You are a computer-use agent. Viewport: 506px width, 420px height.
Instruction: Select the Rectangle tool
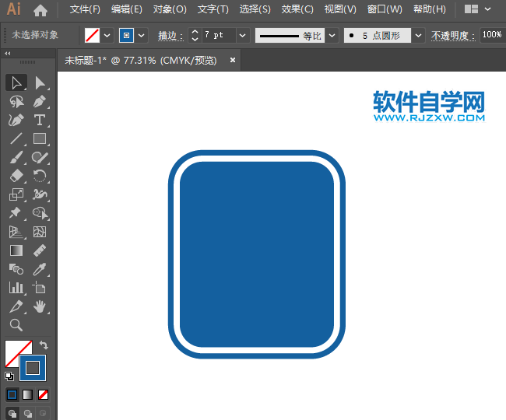click(40, 139)
